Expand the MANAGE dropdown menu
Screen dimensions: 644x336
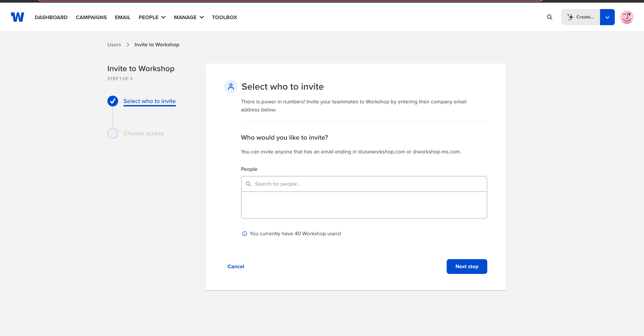(x=189, y=17)
